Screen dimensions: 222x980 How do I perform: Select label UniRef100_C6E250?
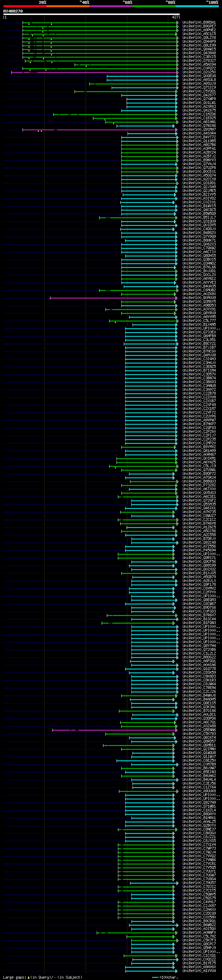(x=199, y=761)
